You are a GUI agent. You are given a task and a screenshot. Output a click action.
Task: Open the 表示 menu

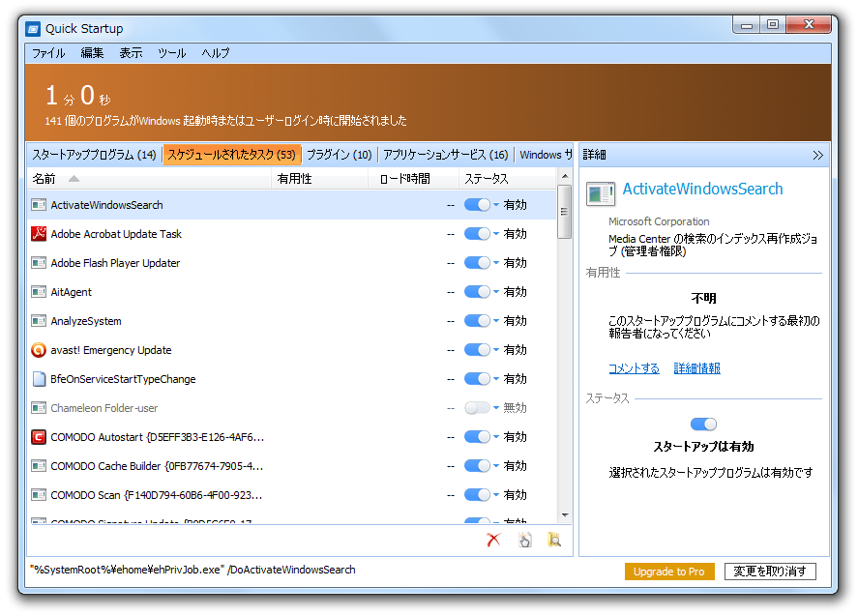click(x=131, y=53)
